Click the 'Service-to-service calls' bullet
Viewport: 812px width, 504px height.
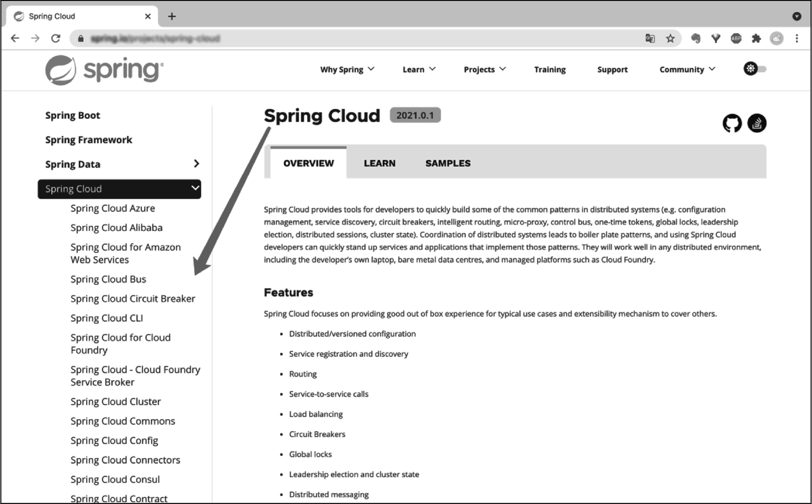pos(328,394)
